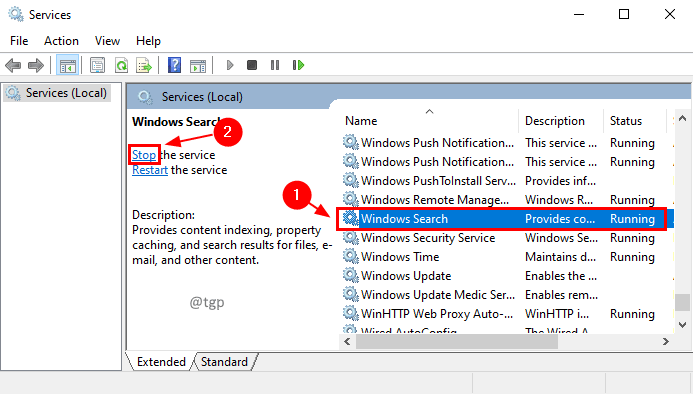Switch to the Extended tab
This screenshot has height=394, width=693.
(161, 362)
